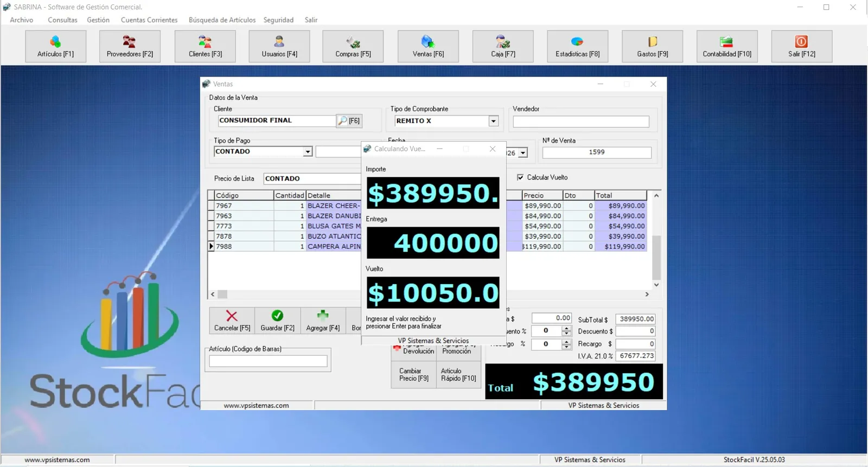Open Gastos [F9] toolbar button

tap(653, 46)
